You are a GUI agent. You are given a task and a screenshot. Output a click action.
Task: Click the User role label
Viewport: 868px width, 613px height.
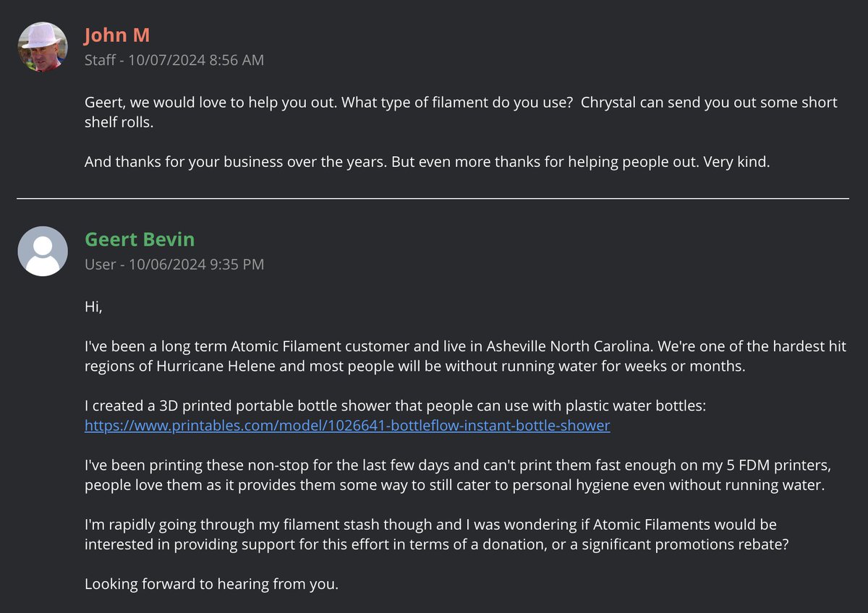click(x=100, y=265)
